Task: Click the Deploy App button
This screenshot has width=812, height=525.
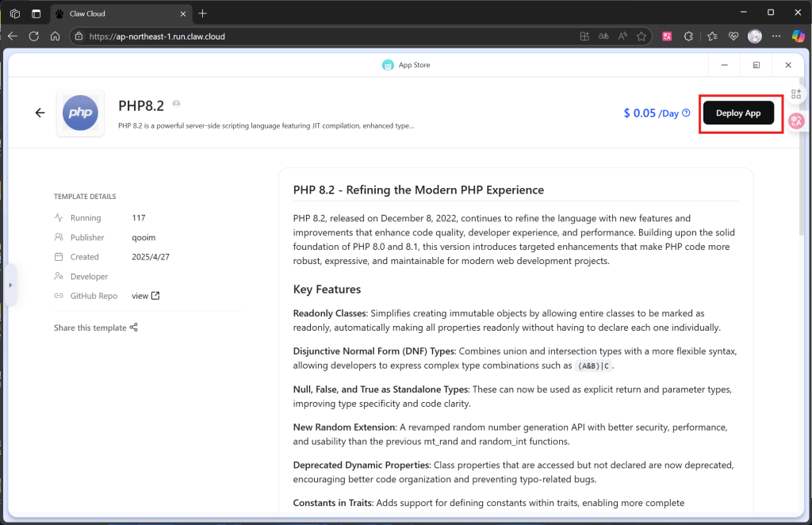Action: pyautogui.click(x=738, y=113)
